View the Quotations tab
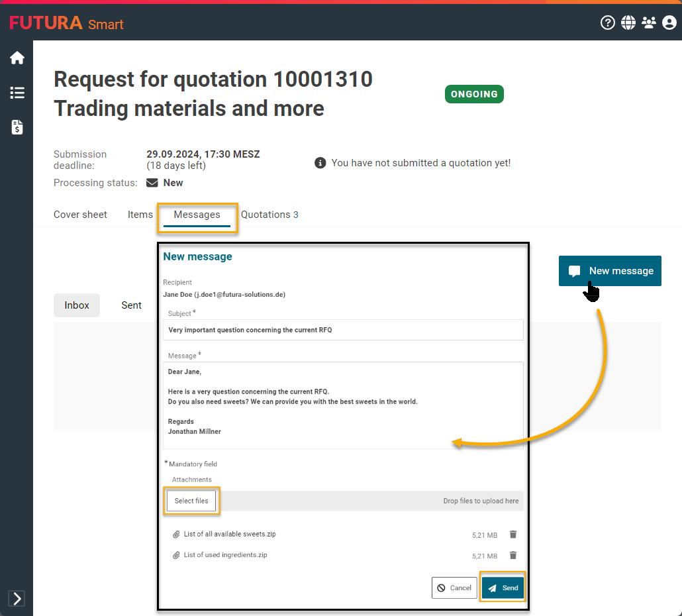 point(269,215)
